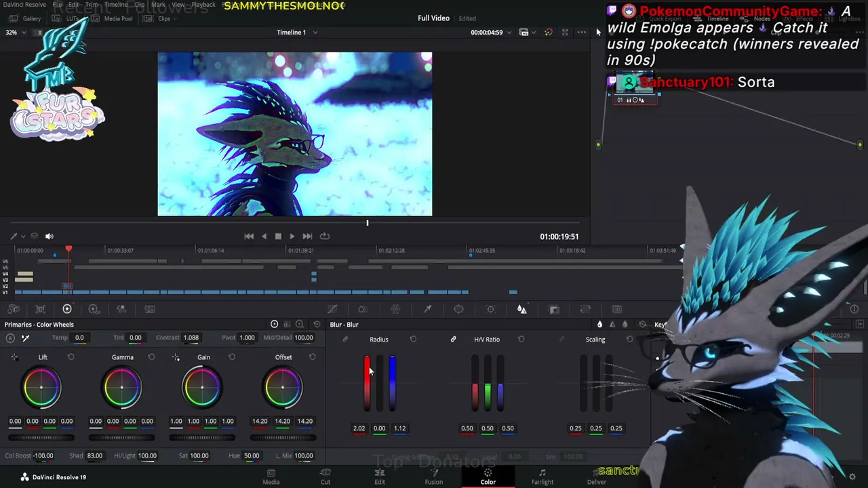Open the Sizing palette

(585, 309)
